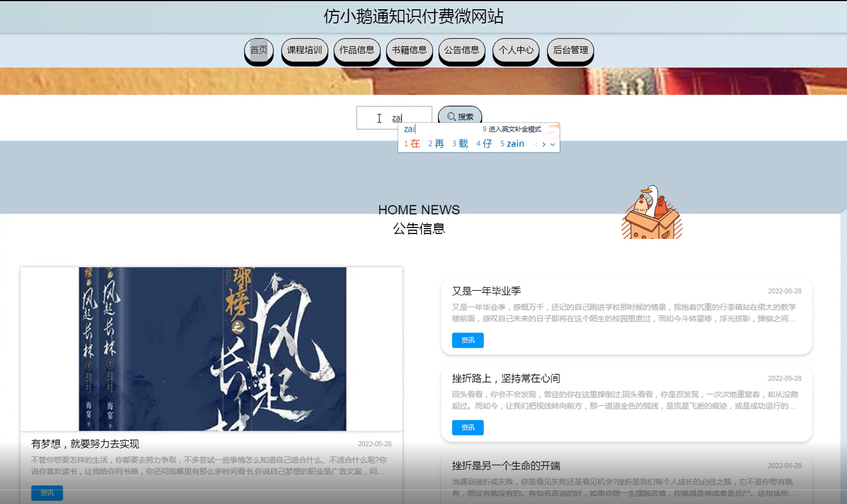
Task: Open the 书籍信息 navigation tab
Action: tap(410, 51)
